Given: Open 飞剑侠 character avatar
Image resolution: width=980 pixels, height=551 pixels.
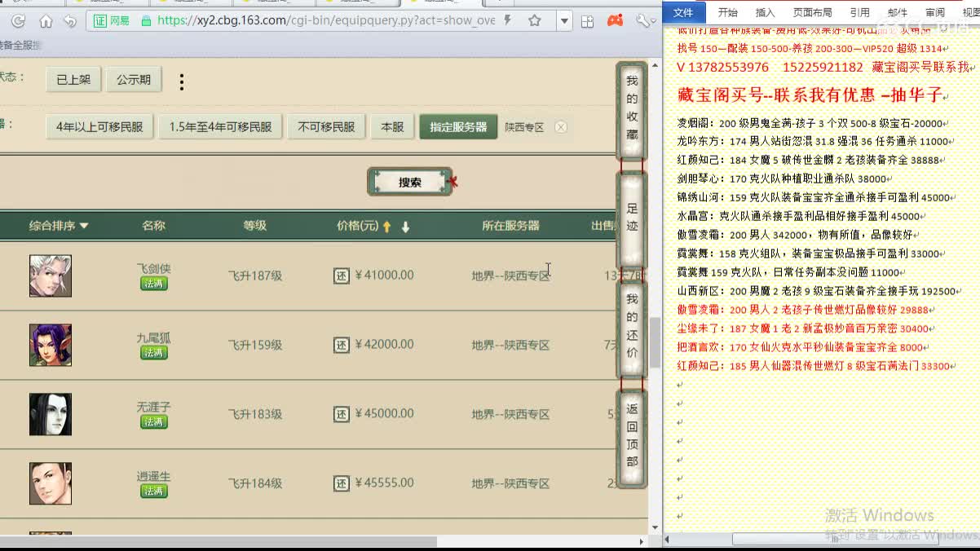Looking at the screenshot, I should [x=51, y=275].
